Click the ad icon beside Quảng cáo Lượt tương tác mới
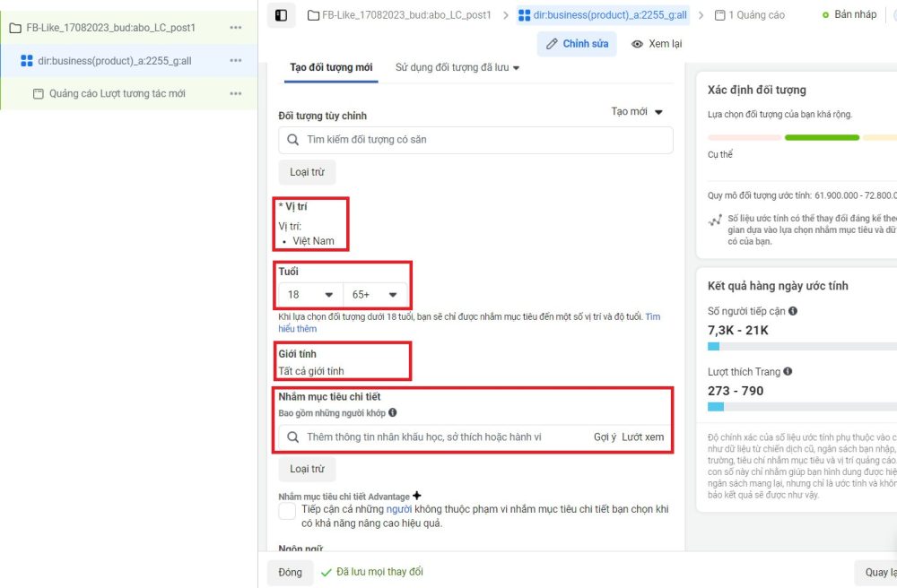 (39, 94)
